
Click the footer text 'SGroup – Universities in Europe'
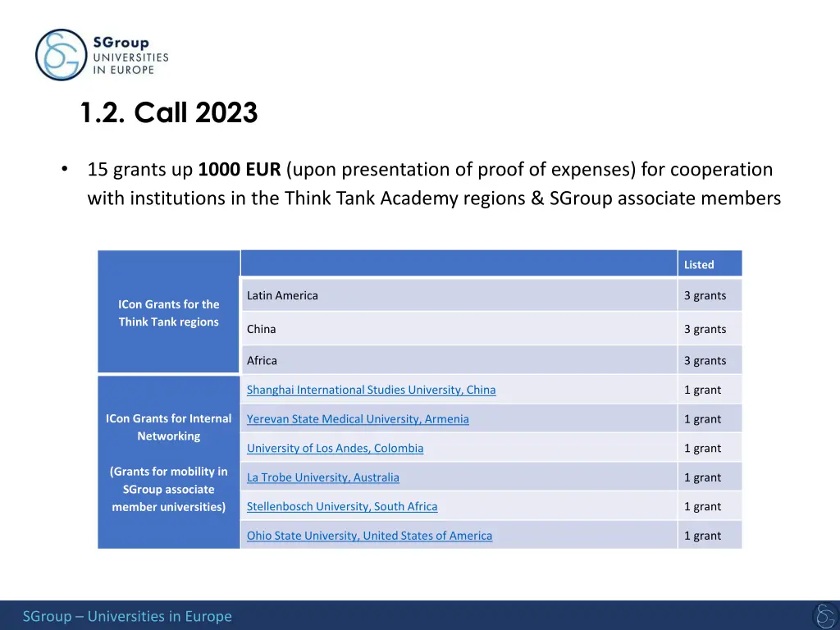[x=127, y=616]
